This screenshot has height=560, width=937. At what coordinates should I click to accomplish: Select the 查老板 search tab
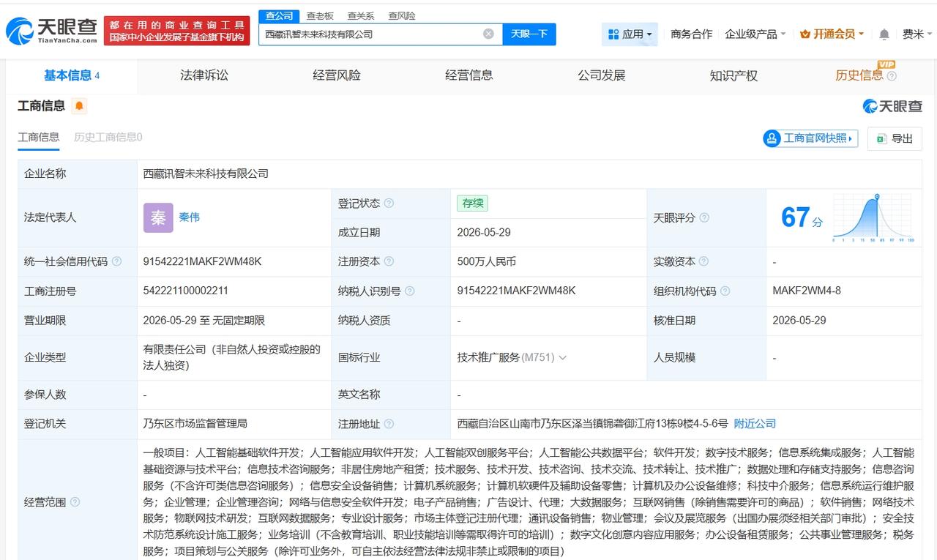coord(320,15)
